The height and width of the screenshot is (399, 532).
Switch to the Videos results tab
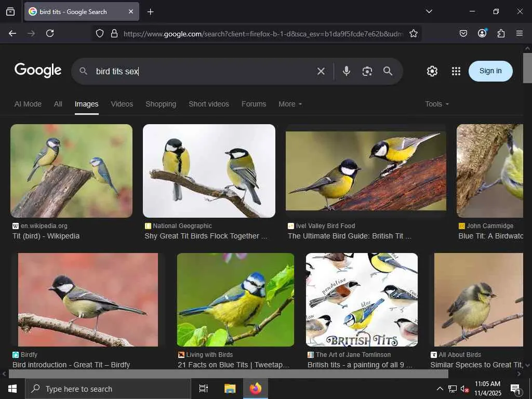[x=122, y=104]
